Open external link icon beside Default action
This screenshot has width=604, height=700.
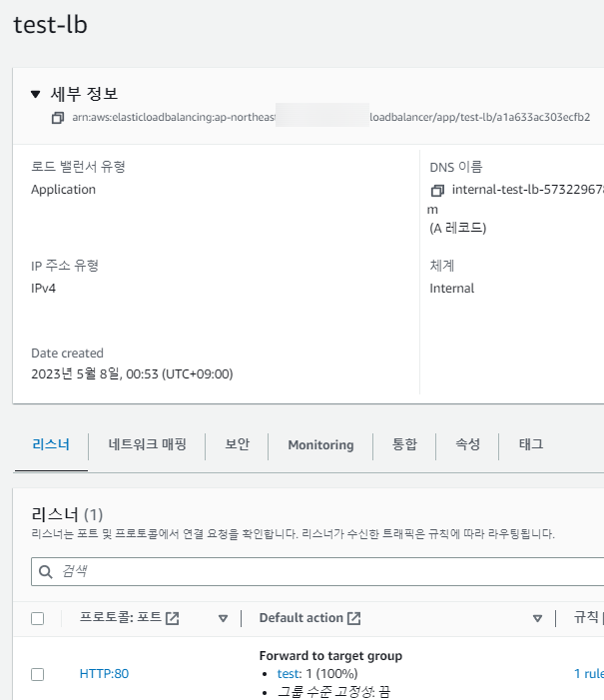point(354,618)
